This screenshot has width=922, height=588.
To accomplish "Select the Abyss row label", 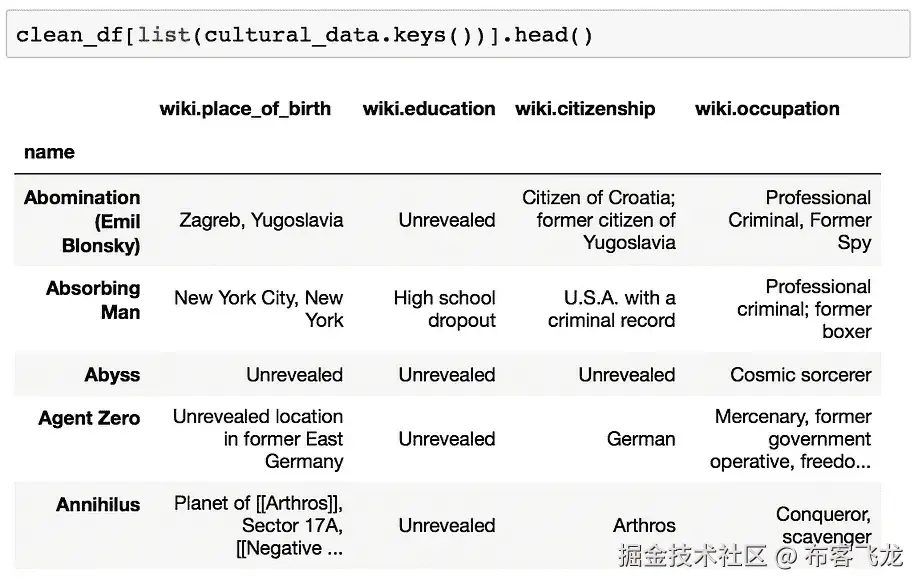I will [112, 375].
